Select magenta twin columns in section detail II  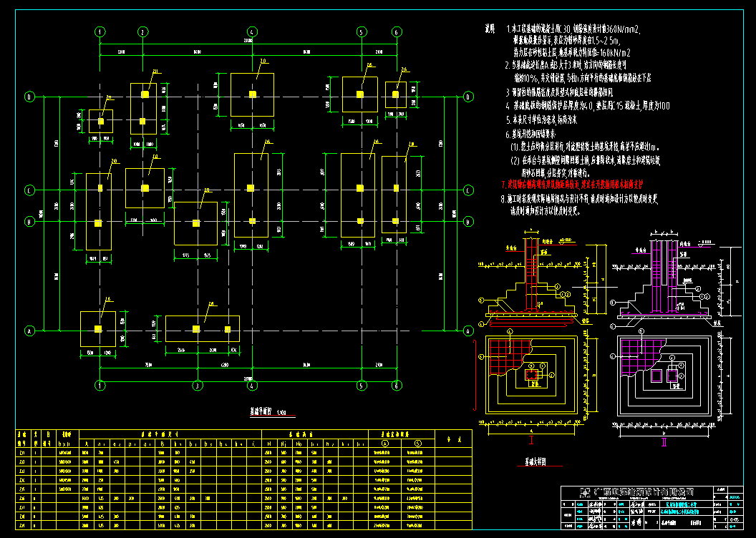coord(665,275)
